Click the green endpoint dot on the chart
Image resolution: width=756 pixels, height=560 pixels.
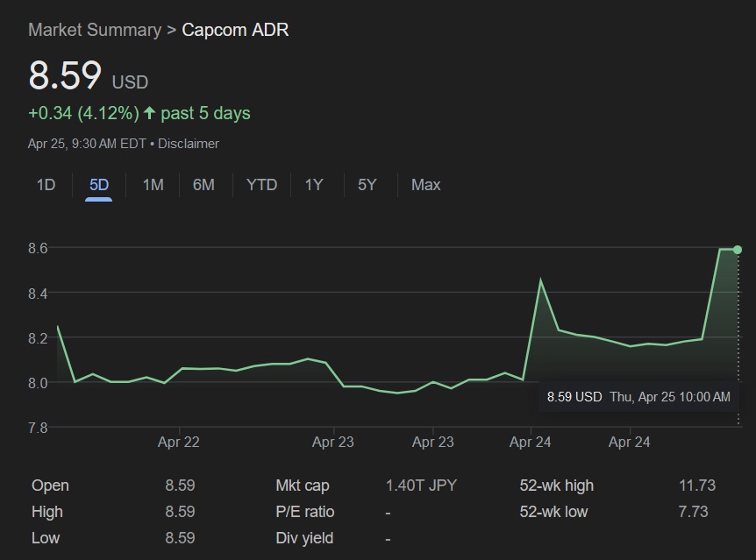coord(738,250)
